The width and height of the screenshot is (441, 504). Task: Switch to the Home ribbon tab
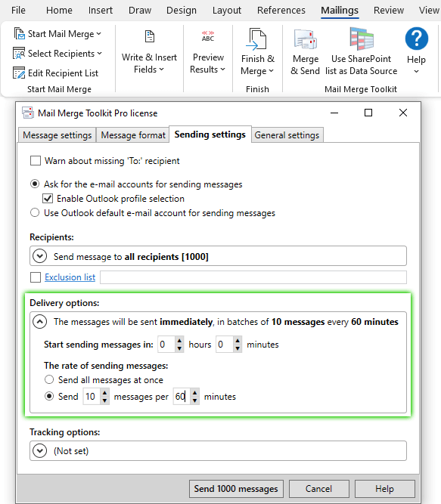(x=59, y=11)
